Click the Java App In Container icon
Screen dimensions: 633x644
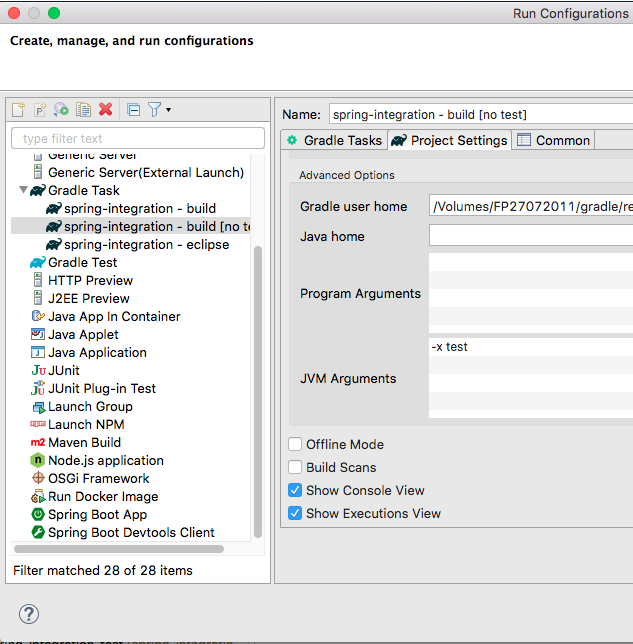(x=38, y=316)
